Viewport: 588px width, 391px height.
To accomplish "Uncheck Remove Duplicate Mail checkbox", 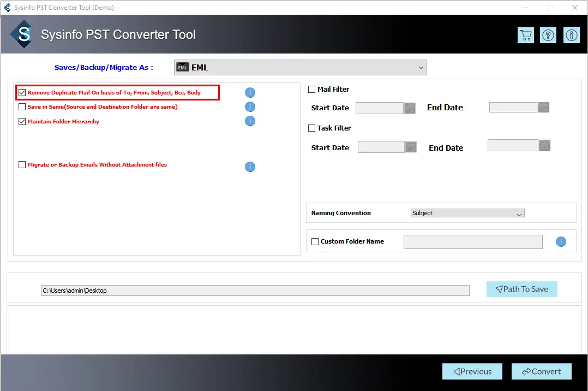I will [x=22, y=93].
